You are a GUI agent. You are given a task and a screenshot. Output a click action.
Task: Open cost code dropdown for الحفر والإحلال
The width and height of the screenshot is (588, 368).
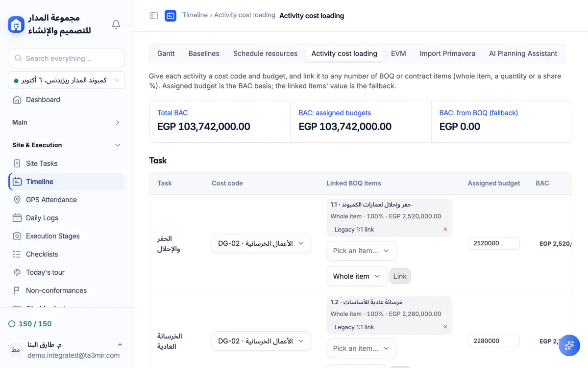[x=261, y=243]
